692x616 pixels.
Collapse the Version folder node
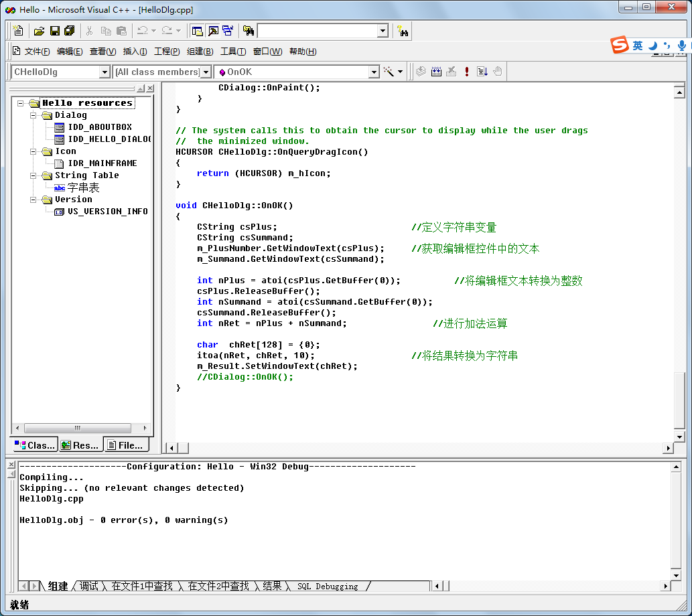tap(33, 200)
